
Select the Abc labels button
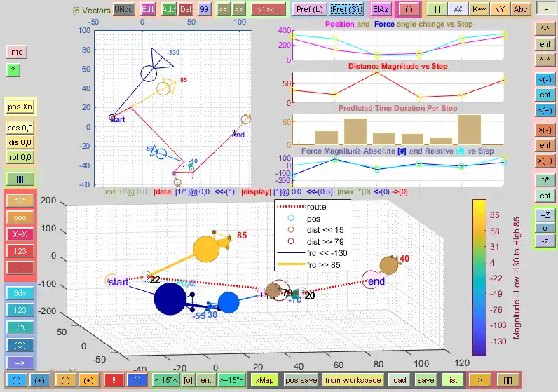(520, 10)
